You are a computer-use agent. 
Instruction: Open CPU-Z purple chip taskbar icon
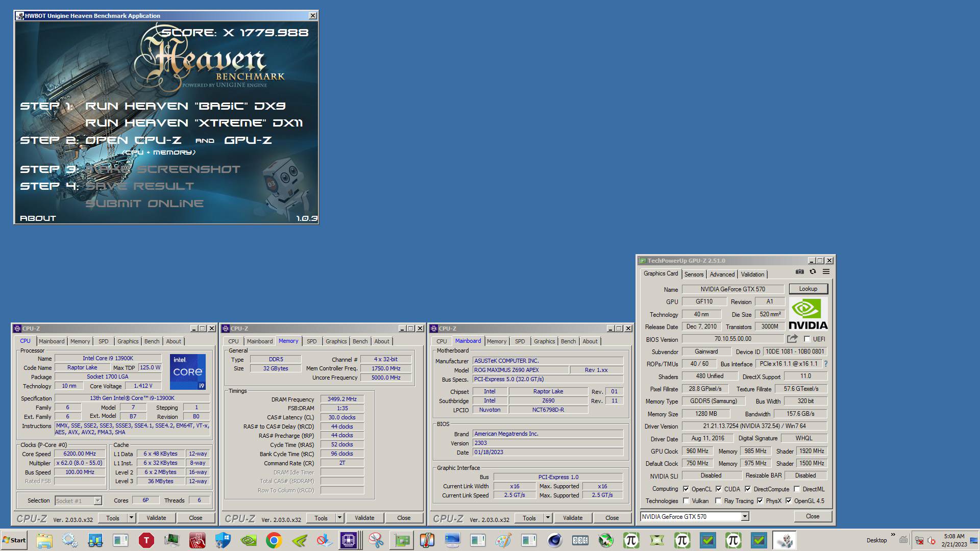point(349,540)
